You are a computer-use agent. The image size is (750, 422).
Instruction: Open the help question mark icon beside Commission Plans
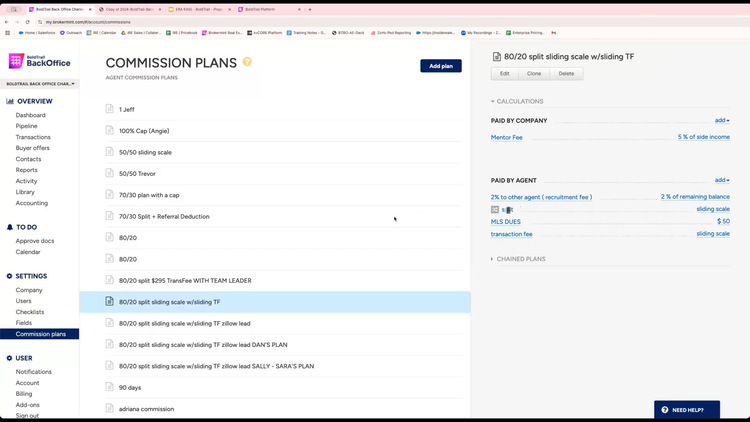pos(247,62)
